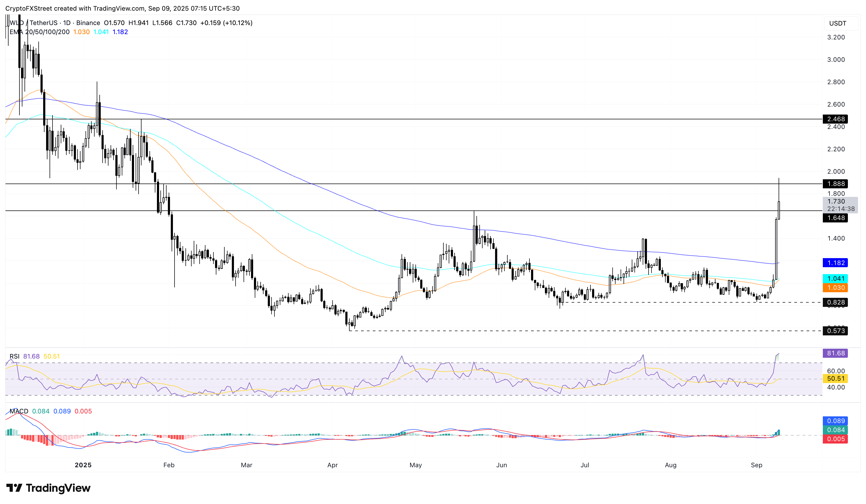Viewport: 866px width, 504px height.
Task: Select the 2.468 resistance price label
Action: tap(835, 119)
